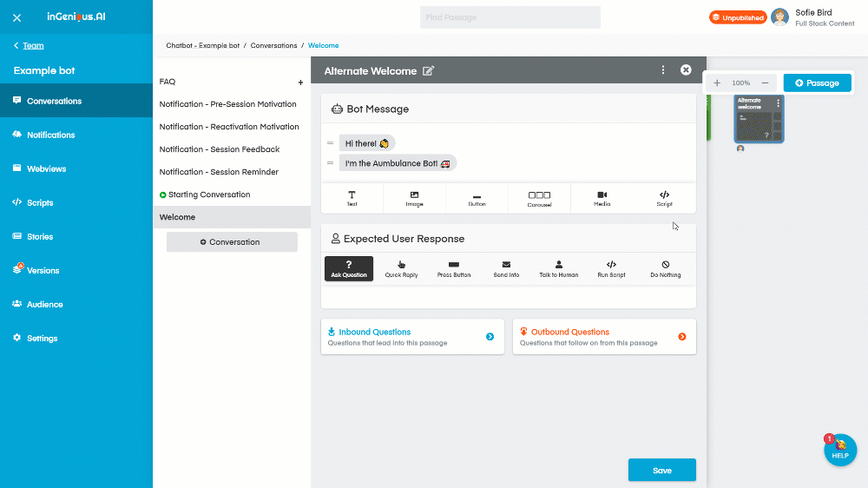Viewport: 868px width, 488px height.
Task: Zoom in with the plus icon
Action: [717, 83]
